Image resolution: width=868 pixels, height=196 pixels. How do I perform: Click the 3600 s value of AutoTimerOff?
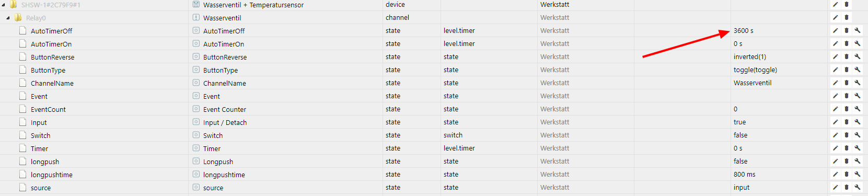tap(743, 31)
